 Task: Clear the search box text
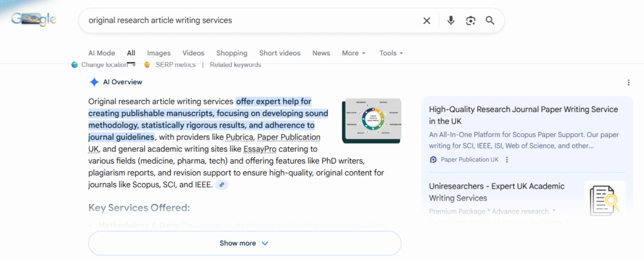pyautogui.click(x=426, y=21)
